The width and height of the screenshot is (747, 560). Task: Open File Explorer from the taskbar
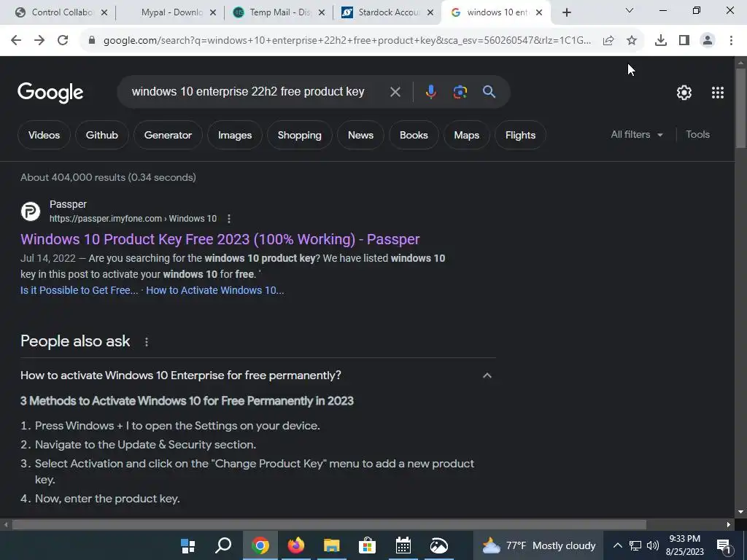pyautogui.click(x=332, y=545)
